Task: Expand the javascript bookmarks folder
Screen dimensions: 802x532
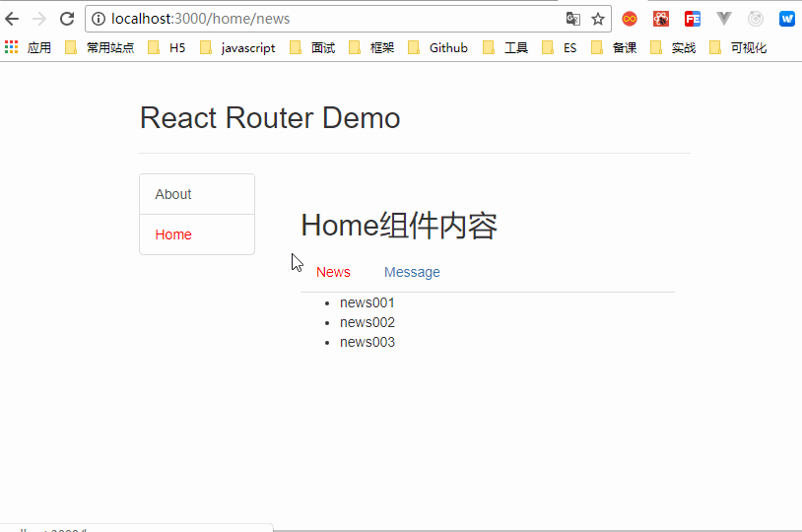Action: click(x=237, y=47)
